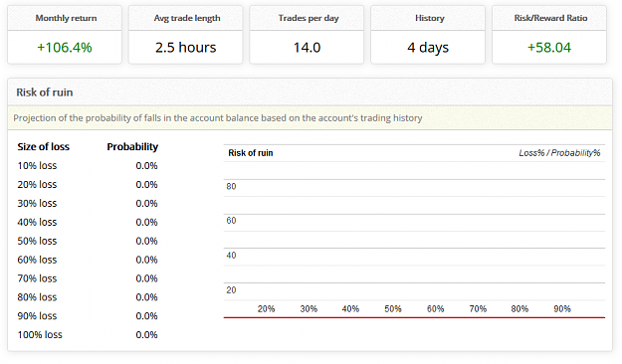Viewport: 622px width, 364px height.
Task: Click the Risk of ruin panel title
Action: coord(45,92)
